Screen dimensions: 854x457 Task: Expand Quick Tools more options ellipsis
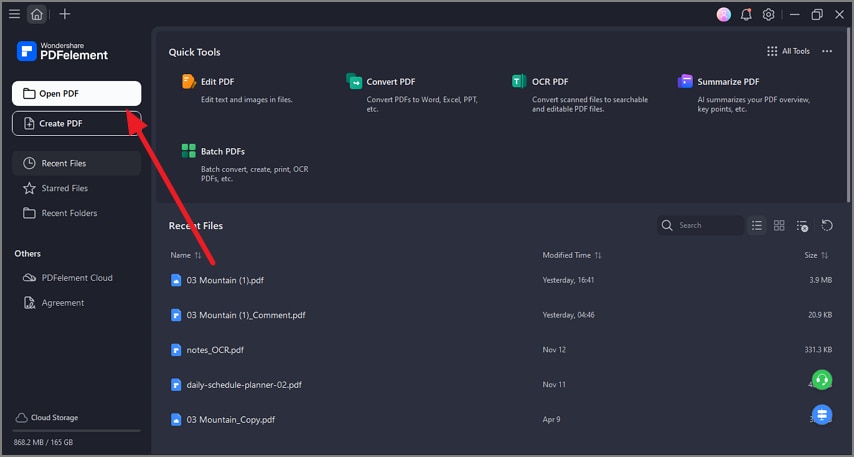827,51
